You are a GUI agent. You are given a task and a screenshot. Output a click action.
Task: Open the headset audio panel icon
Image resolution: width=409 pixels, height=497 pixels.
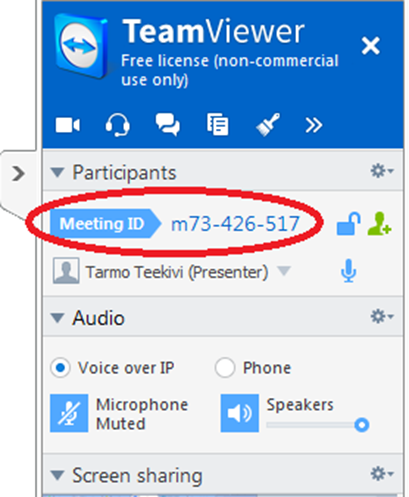tap(117, 125)
